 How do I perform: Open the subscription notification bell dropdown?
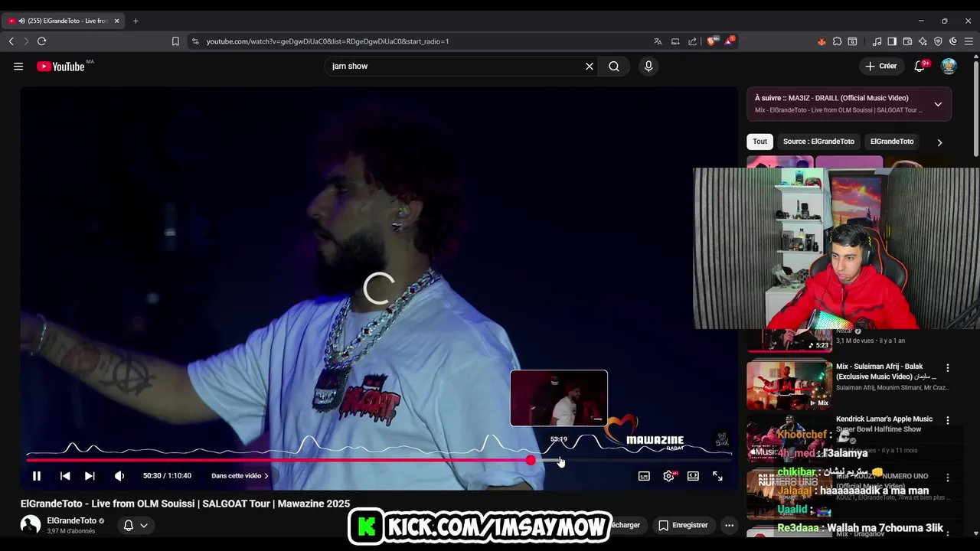point(136,525)
